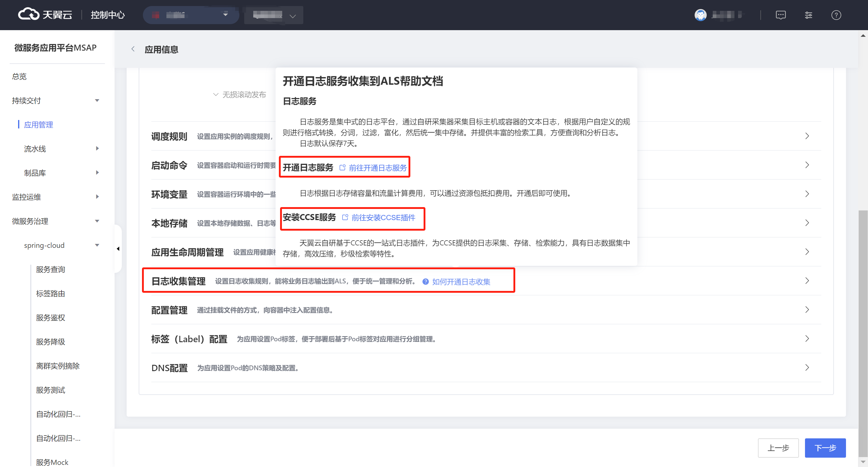Expand the 流水线 submenu arrow
The height and width of the screenshot is (467, 868).
(97, 148)
